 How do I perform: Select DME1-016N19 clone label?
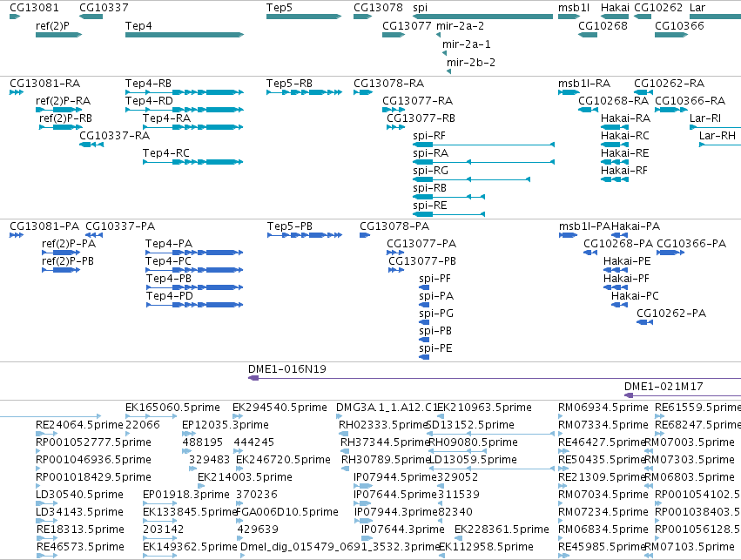tap(286, 369)
